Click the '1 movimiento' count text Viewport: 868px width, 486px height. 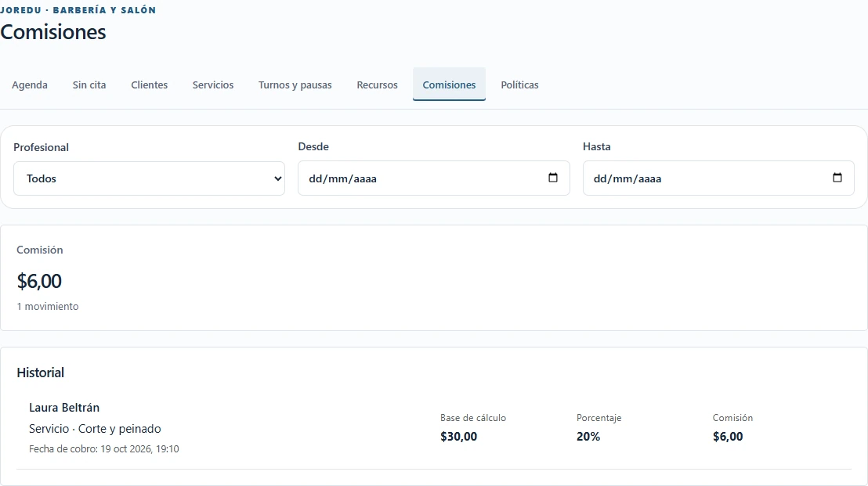point(48,306)
